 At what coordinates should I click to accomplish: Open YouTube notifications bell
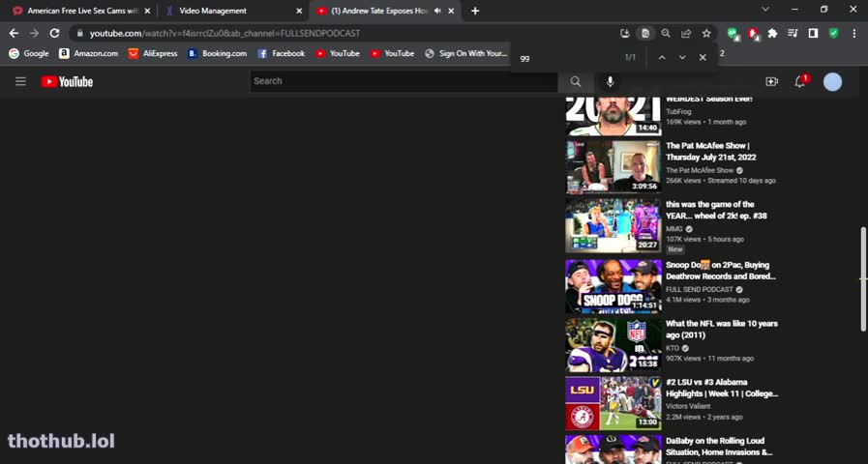click(800, 82)
